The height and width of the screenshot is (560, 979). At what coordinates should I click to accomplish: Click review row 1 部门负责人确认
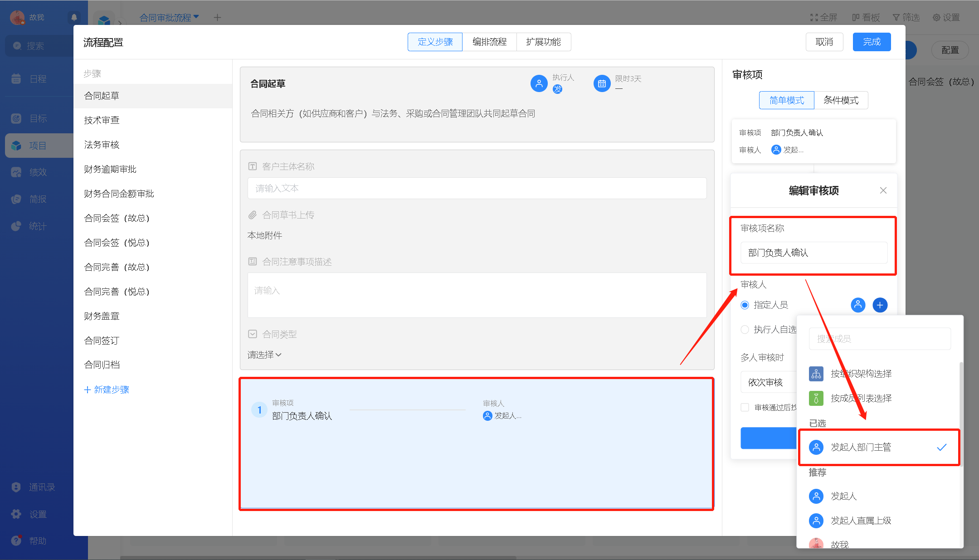point(386,410)
